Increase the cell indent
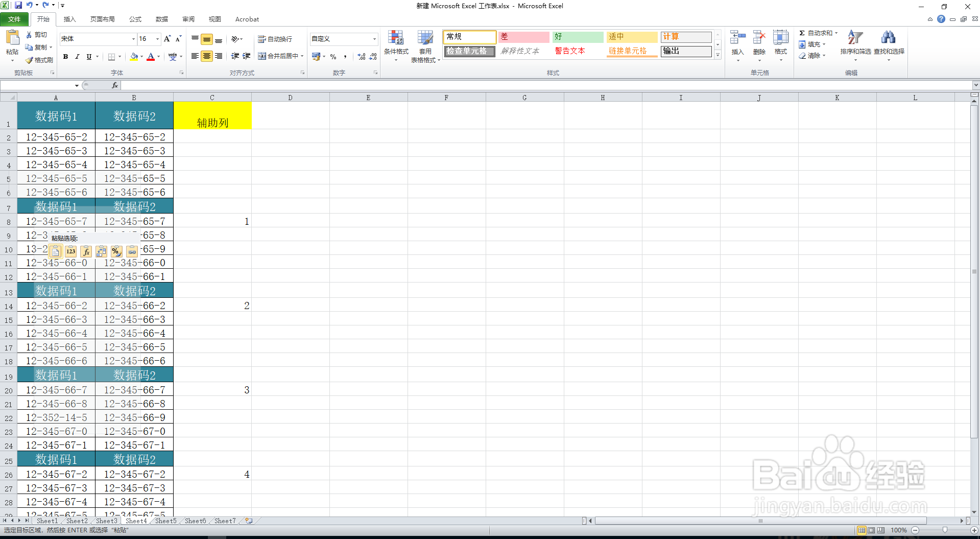The height and width of the screenshot is (539, 980). 247,56
